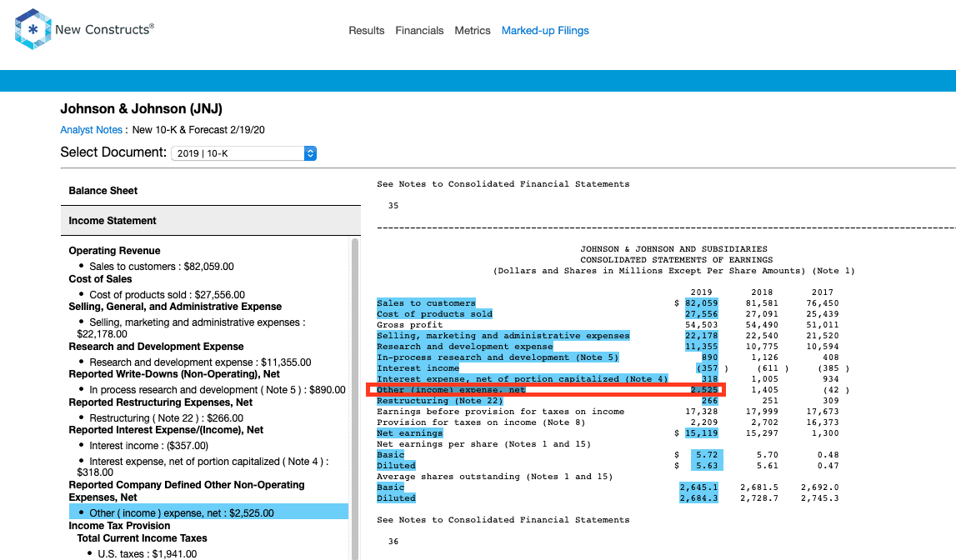Select U.S. taxes $1,941.00 item
The image size is (956, 560).
tap(147, 554)
